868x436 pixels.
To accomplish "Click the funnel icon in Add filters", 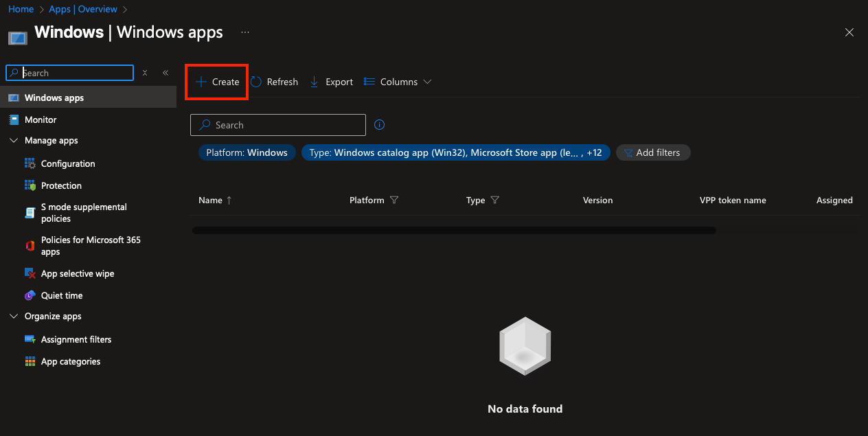I will [x=628, y=153].
